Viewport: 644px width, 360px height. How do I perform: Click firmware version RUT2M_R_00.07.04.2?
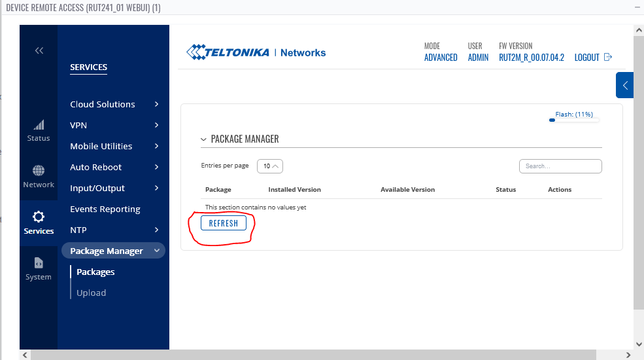532,58
